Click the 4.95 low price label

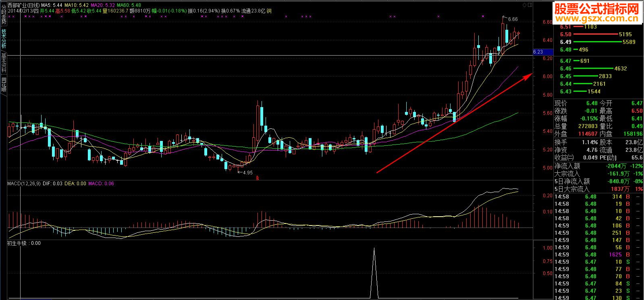pos(248,173)
